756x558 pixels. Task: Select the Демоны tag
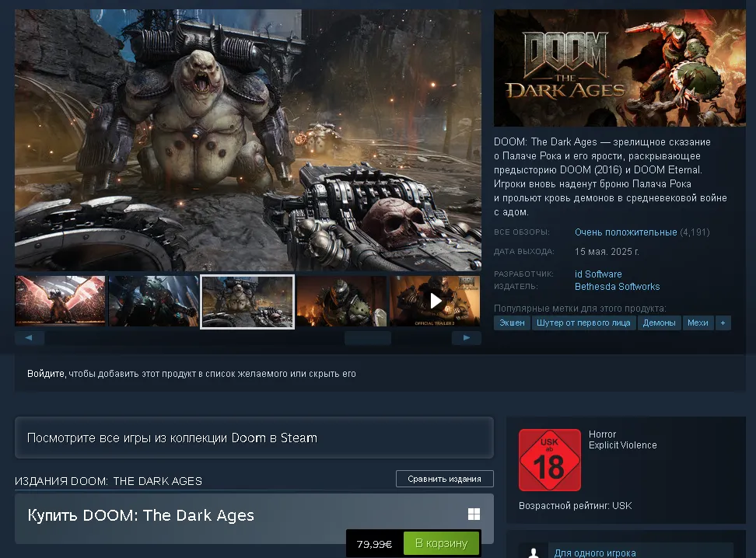(x=659, y=323)
